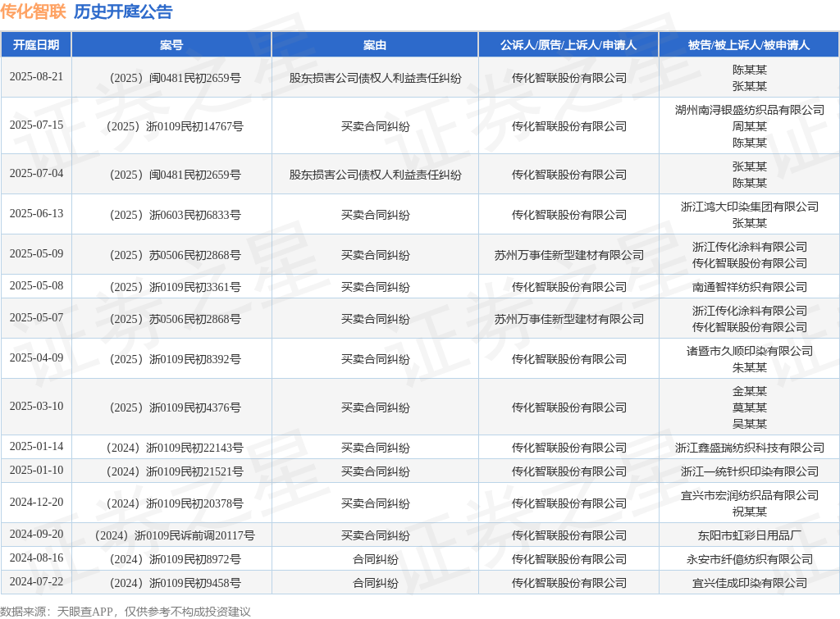Select the 案由 column header
Image resolution: width=840 pixels, height=619 pixels.
pyautogui.click(x=375, y=45)
